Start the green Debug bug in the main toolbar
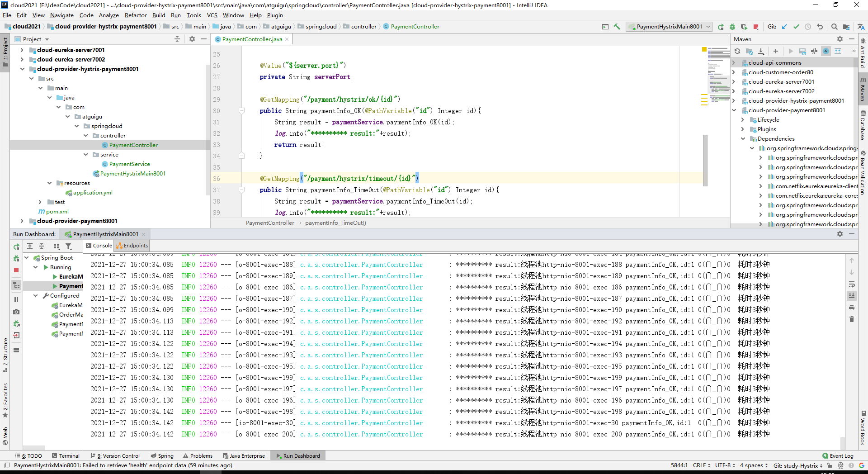This screenshot has height=474, width=868. tap(732, 27)
